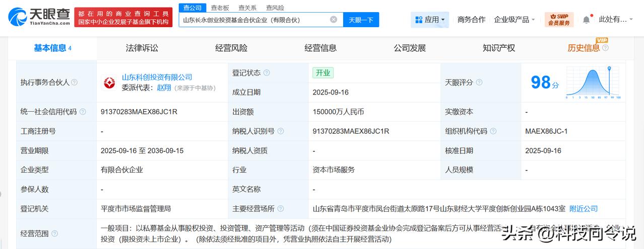Switch to the 法律诉讼 tab
The width and height of the screenshot is (644, 249).
[142, 48]
